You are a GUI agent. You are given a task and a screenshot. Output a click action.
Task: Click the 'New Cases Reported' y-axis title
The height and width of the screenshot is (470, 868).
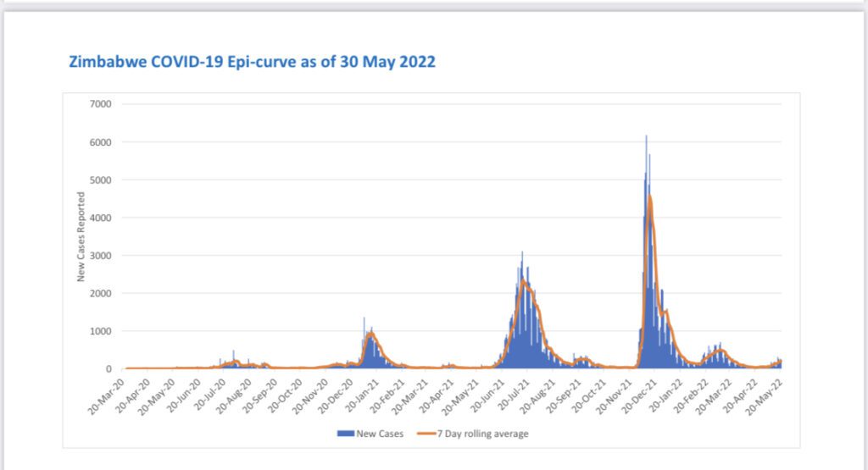point(81,237)
